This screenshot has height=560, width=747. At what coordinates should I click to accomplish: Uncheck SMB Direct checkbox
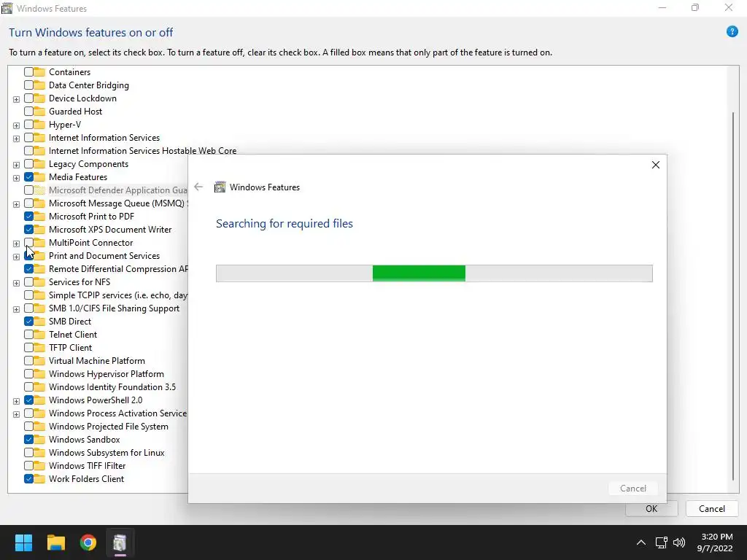click(28, 322)
